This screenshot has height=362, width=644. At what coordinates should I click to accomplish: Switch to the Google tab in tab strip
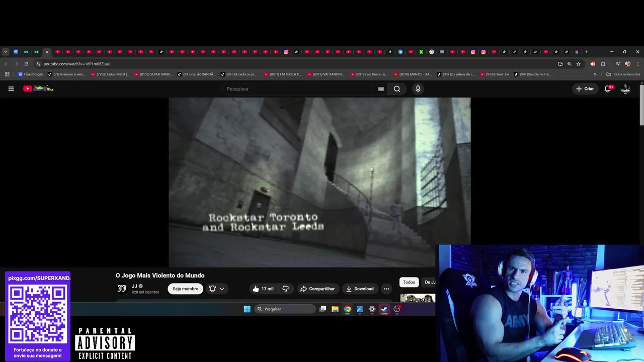pos(431,52)
